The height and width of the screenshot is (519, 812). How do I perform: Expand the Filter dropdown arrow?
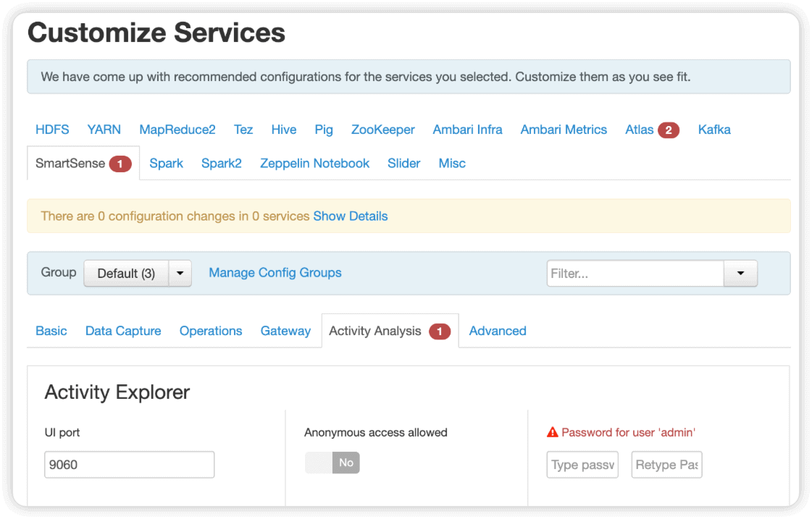[x=740, y=273]
